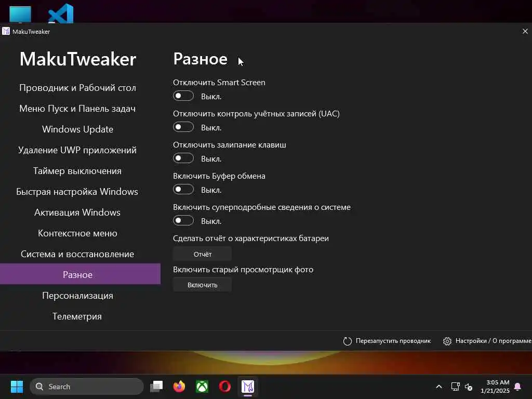Close the MakuTweaker window
The height and width of the screenshot is (399, 532).
[525, 31]
